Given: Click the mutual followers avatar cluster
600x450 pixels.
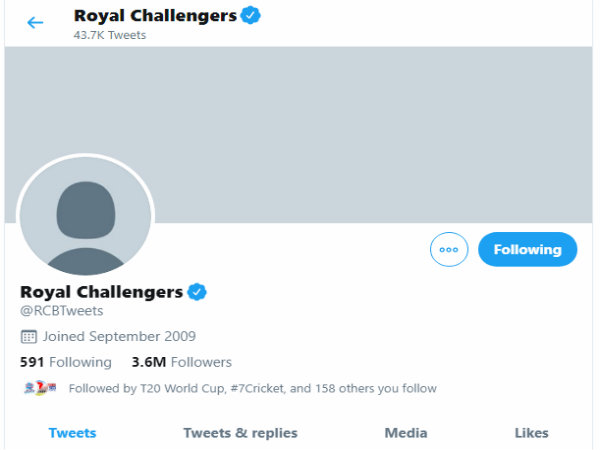Looking at the screenshot, I should 40,388.
